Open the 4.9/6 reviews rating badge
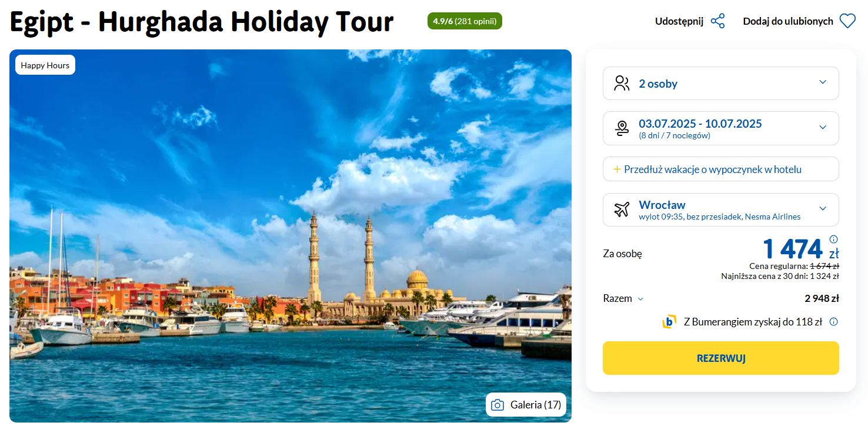The image size is (868, 429). point(465,21)
